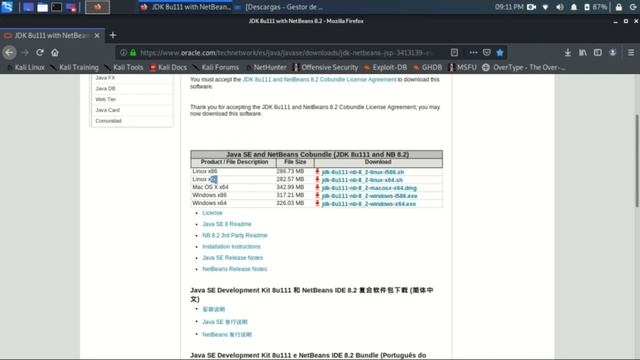640x360 pixels.
Task: Open the NetHunter bookmark
Action: [266, 67]
